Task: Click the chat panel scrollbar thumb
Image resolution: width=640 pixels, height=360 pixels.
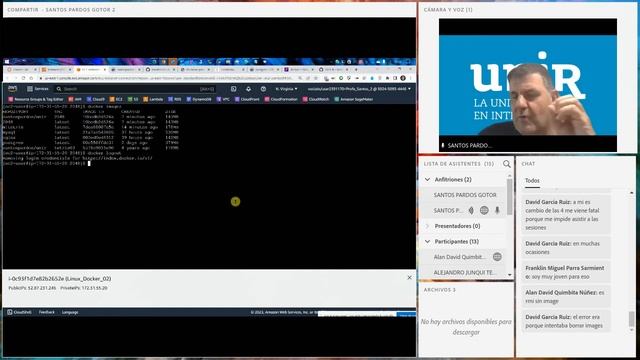Action: tap(631, 319)
